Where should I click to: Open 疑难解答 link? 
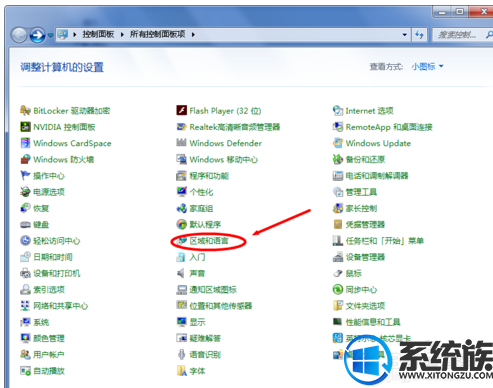coord(205,338)
